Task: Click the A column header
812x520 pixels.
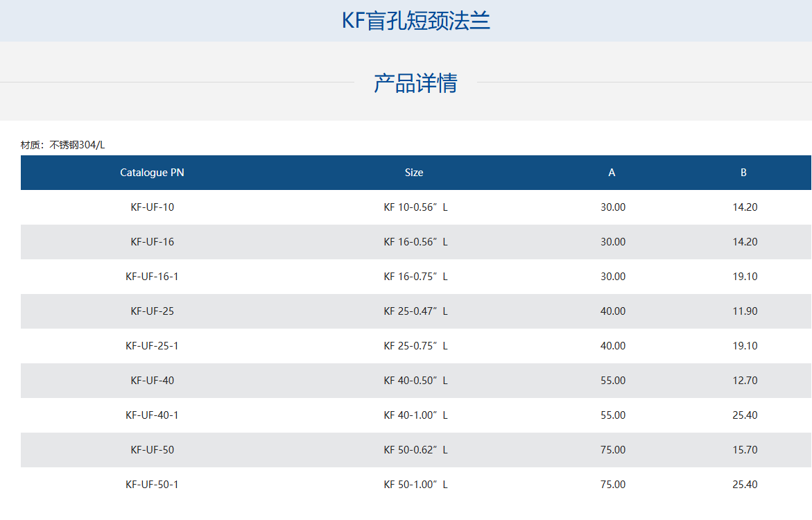Action: [612, 173]
